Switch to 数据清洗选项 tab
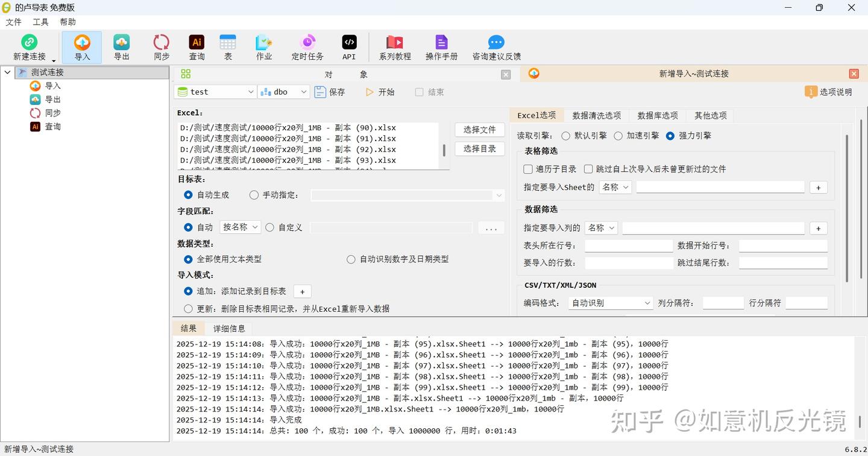Screen dimensions: 868x456 596,115
